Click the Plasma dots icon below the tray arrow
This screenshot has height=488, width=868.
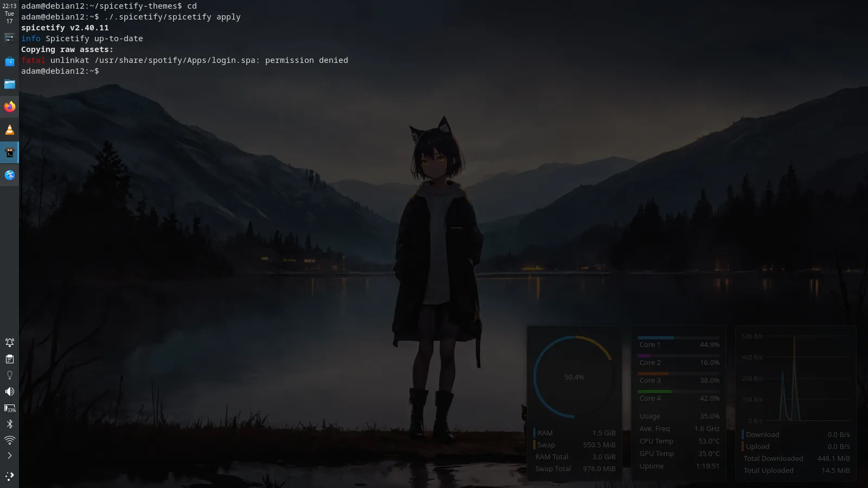[9, 476]
